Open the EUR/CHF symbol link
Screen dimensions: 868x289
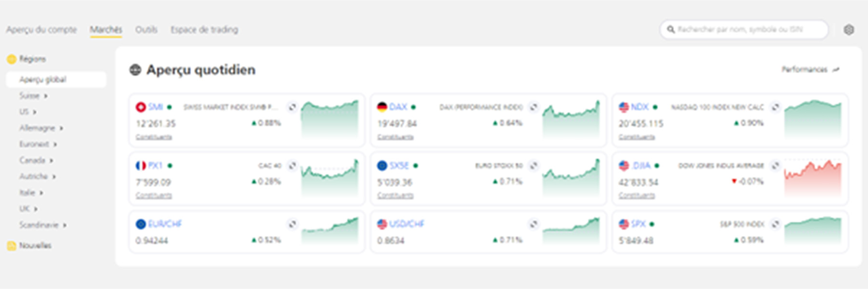pos(165,224)
